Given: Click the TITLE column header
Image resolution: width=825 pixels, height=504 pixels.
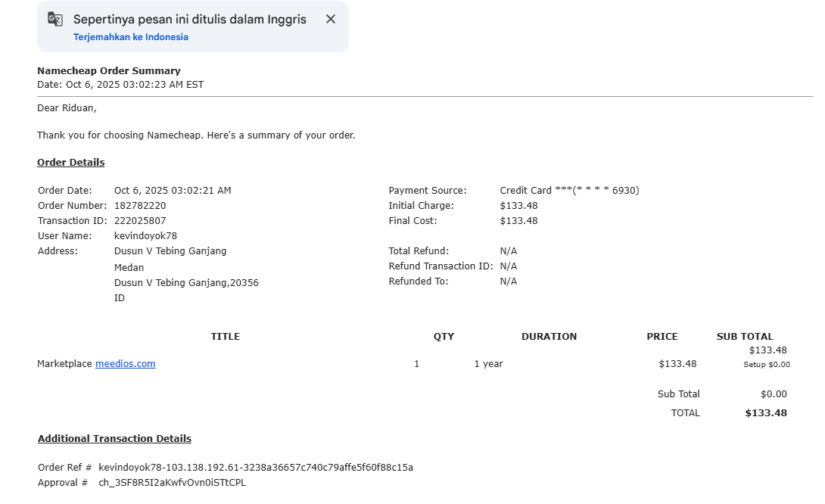Looking at the screenshot, I should point(226,337).
